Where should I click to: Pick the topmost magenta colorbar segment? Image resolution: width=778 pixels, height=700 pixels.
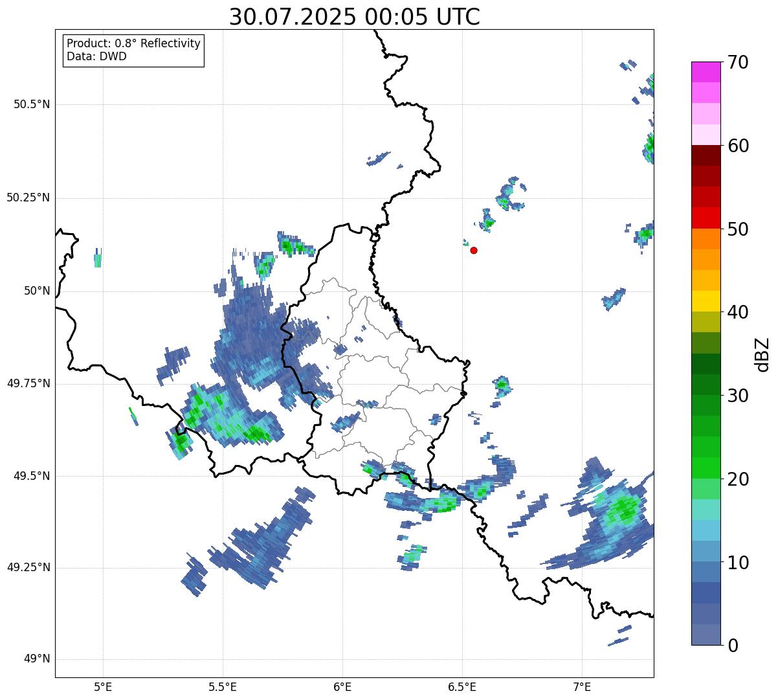click(706, 72)
